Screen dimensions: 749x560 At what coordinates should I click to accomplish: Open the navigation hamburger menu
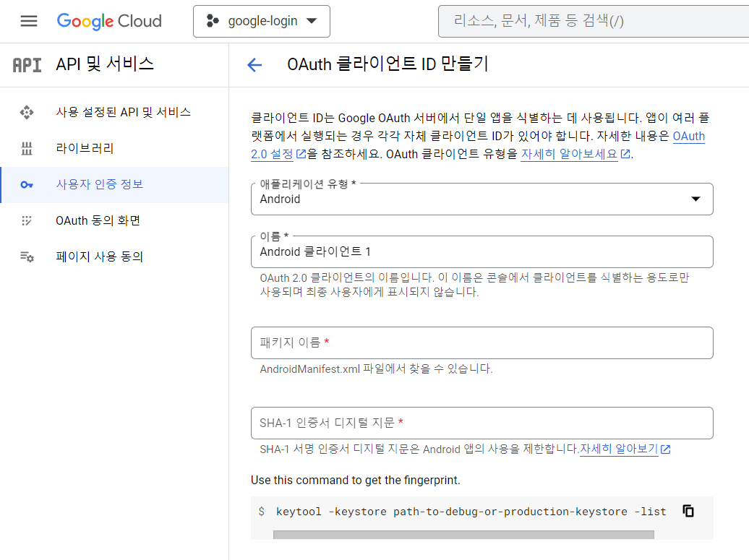point(28,21)
